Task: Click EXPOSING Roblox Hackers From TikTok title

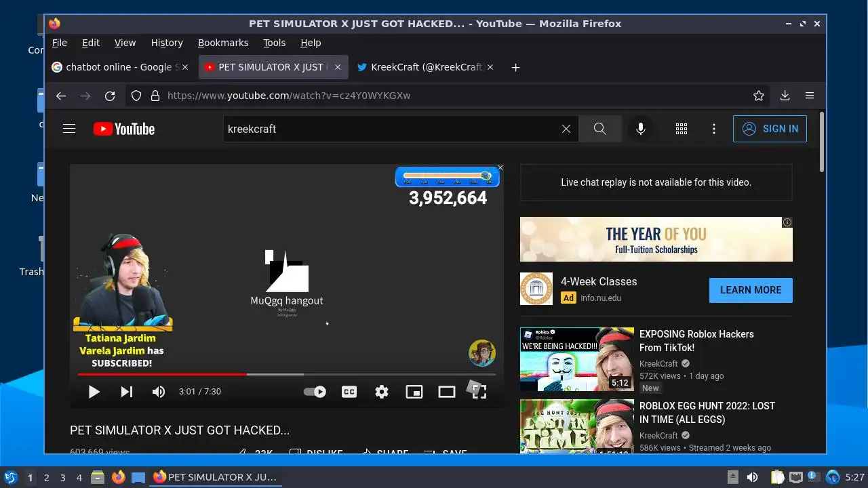Action: click(x=696, y=341)
